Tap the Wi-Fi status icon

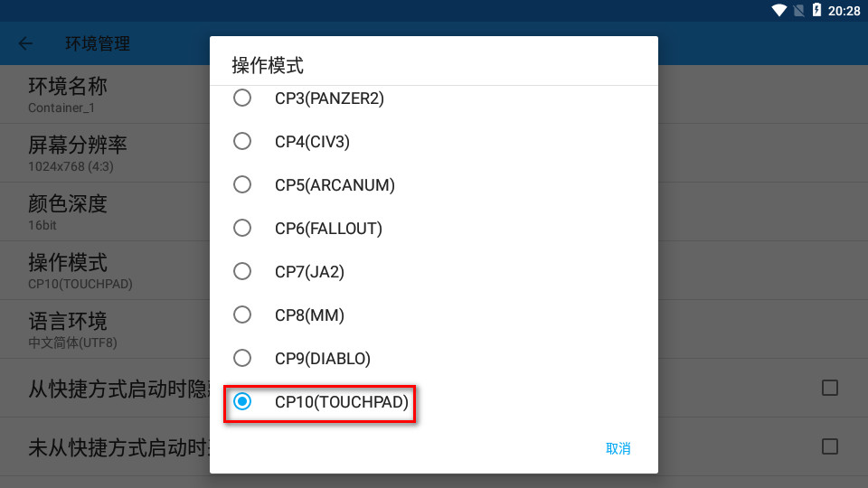pos(778,11)
